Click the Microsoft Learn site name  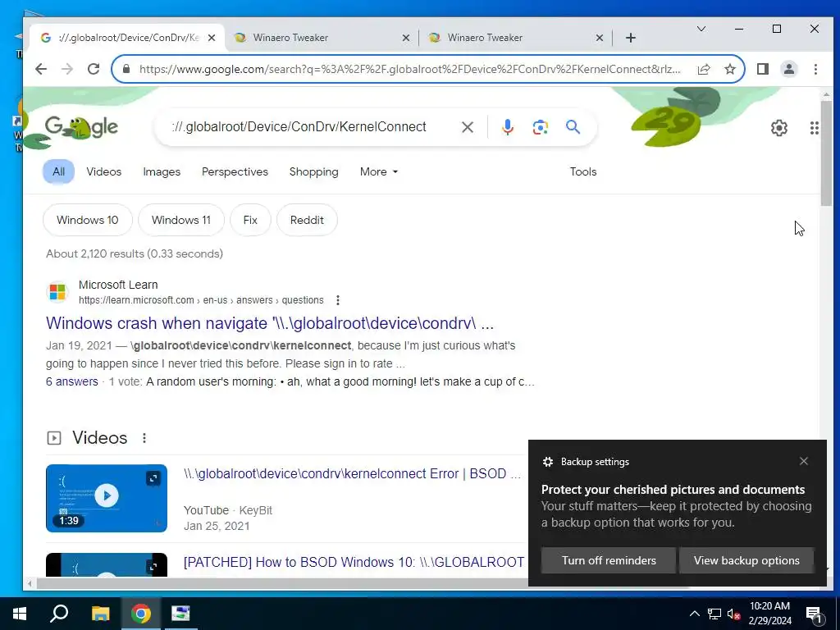pos(118,285)
